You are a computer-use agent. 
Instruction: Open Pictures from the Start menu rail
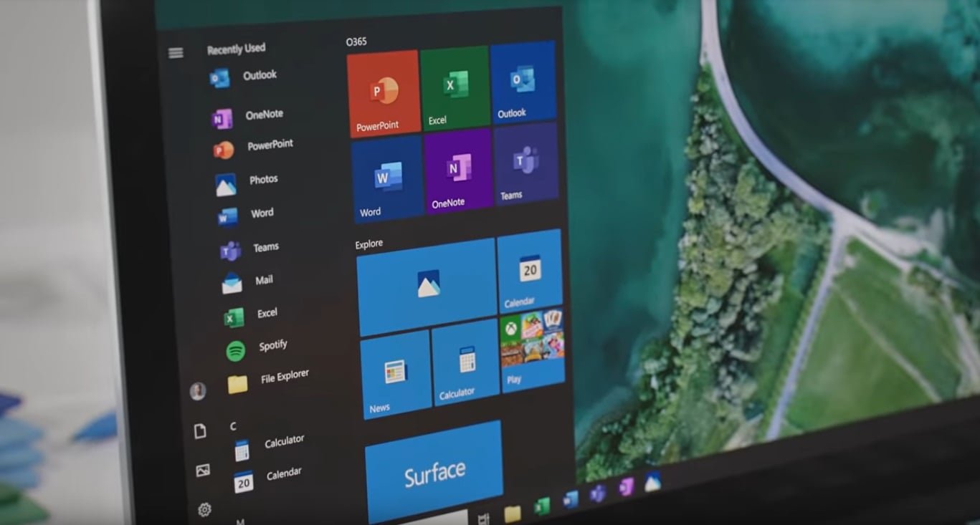[203, 470]
